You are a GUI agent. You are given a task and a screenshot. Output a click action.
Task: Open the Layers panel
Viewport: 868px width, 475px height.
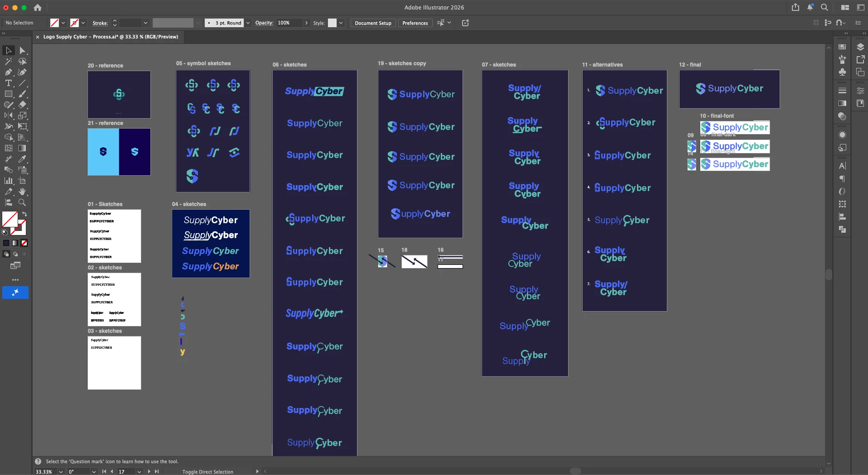tap(860, 47)
